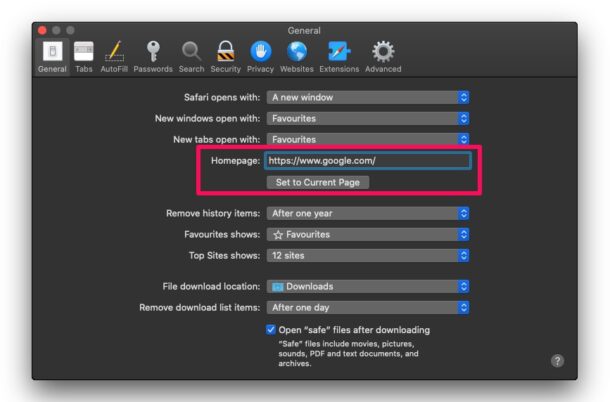Click the 'Homepage:' label

pyautogui.click(x=235, y=161)
